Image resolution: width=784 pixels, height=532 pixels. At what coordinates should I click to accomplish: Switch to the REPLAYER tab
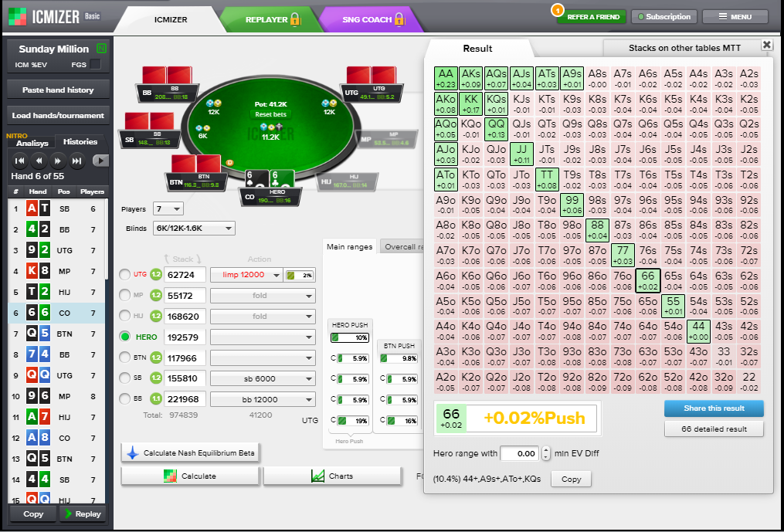(270, 19)
